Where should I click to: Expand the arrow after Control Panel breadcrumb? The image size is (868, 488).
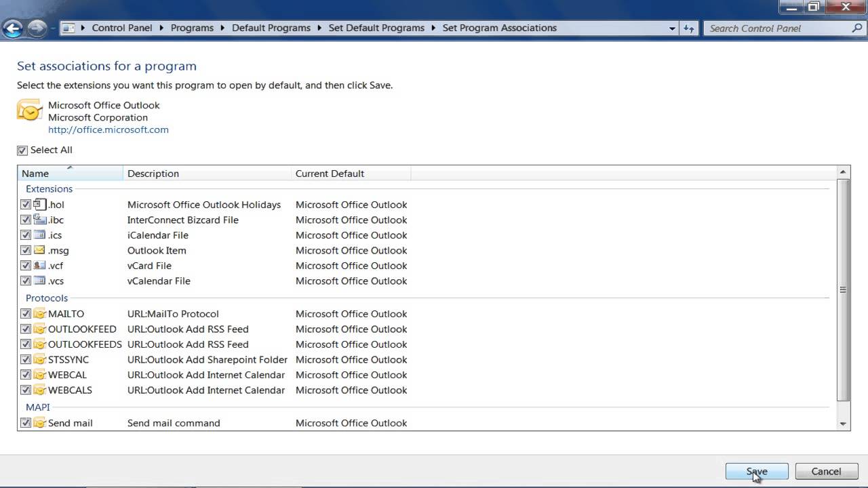pyautogui.click(x=162, y=28)
